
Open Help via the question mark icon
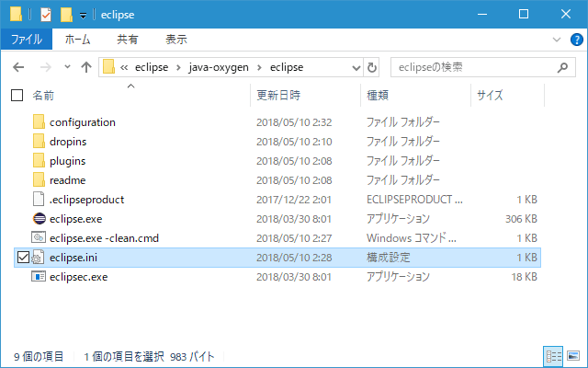pos(576,40)
